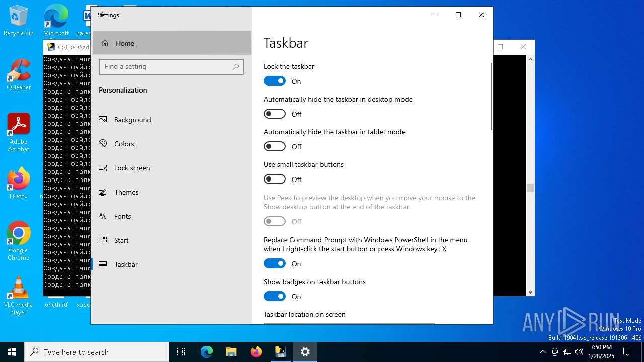This screenshot has width=644, height=362.
Task: Click the Personalization section label
Action: click(x=123, y=90)
